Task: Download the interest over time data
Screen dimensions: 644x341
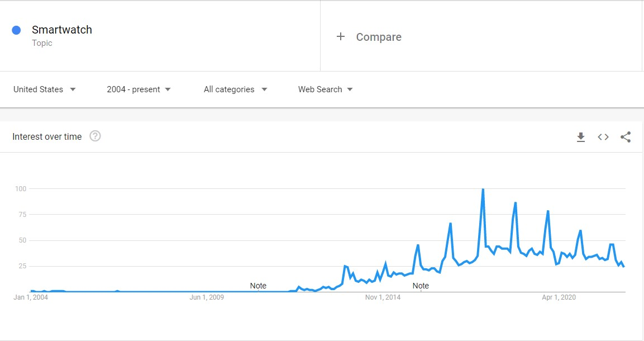Action: tap(581, 137)
